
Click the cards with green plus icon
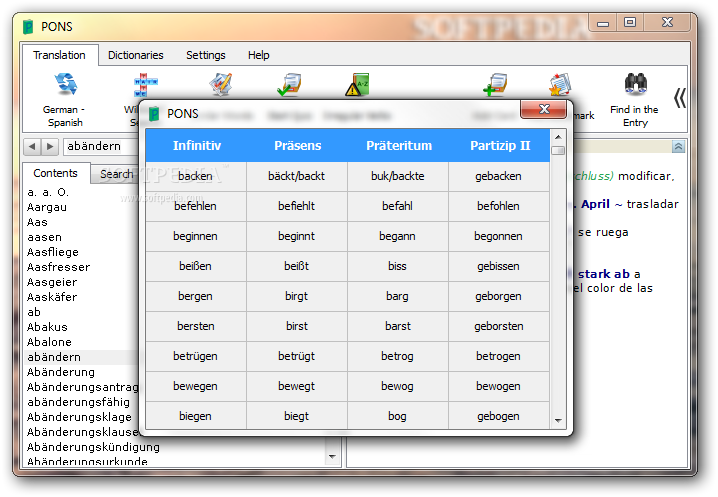(x=495, y=84)
